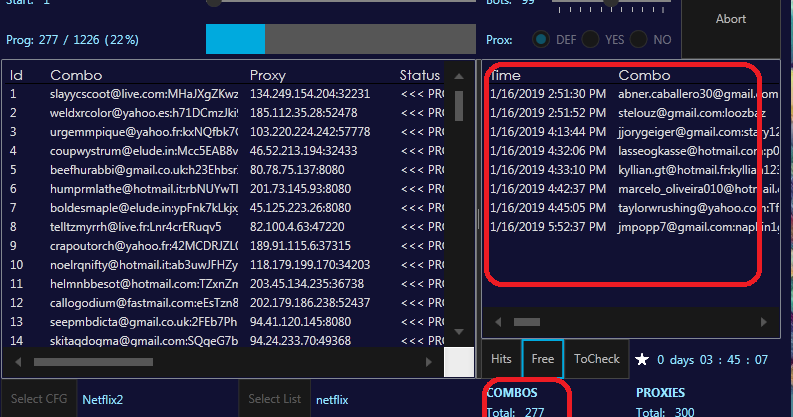Select the entry timed 1/16/2019 4:32:06 PM
This screenshot has width=793, height=417.
tap(632, 151)
